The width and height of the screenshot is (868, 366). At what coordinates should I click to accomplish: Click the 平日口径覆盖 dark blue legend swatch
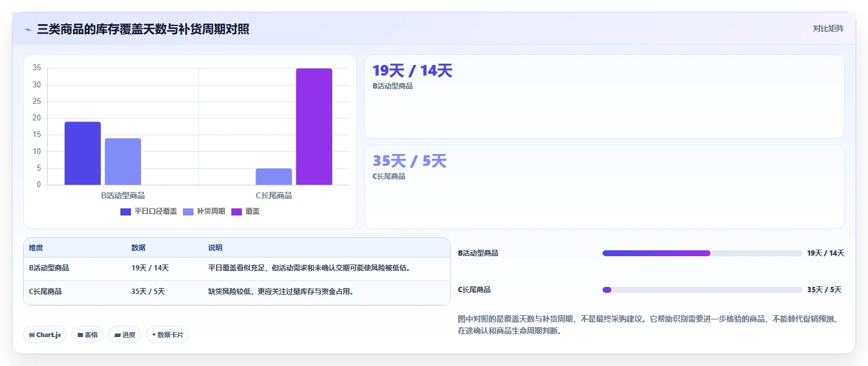pyautogui.click(x=126, y=211)
